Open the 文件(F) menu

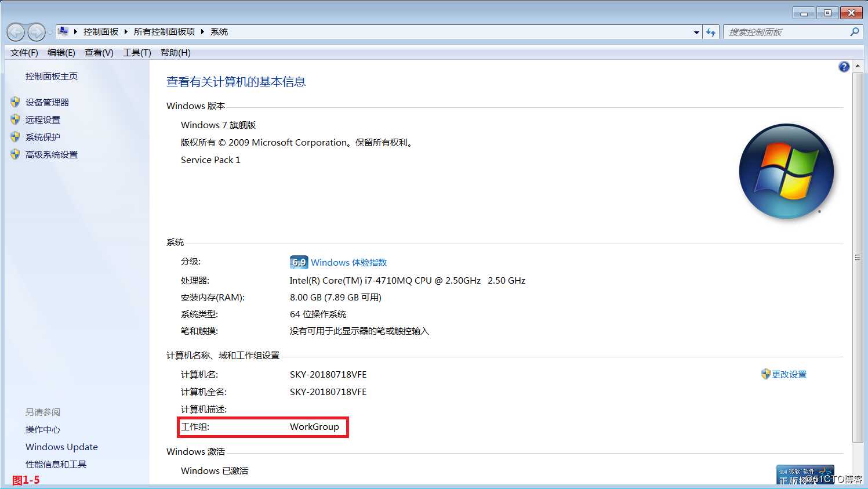click(x=24, y=53)
